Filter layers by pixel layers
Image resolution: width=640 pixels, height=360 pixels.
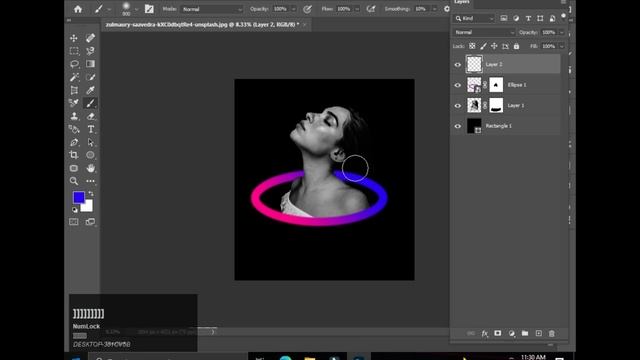point(504,18)
